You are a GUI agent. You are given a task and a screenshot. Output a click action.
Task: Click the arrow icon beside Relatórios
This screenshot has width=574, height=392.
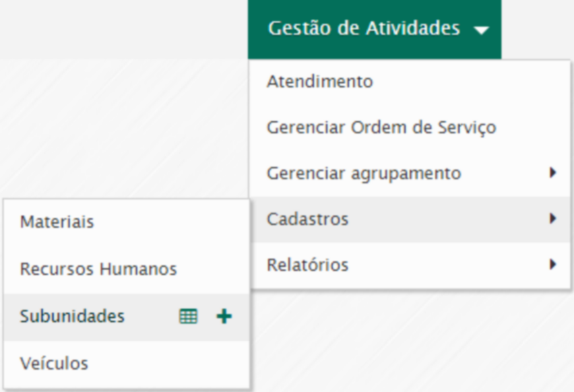(553, 265)
